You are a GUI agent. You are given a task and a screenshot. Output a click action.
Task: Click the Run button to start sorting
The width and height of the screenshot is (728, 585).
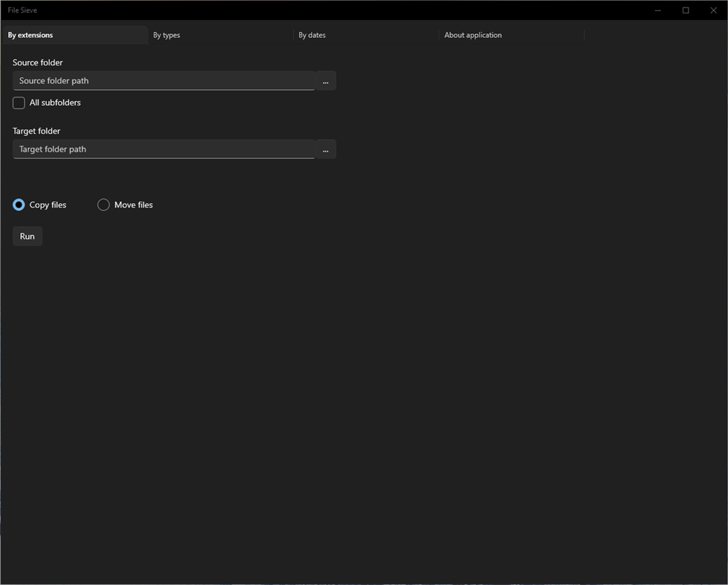(27, 236)
